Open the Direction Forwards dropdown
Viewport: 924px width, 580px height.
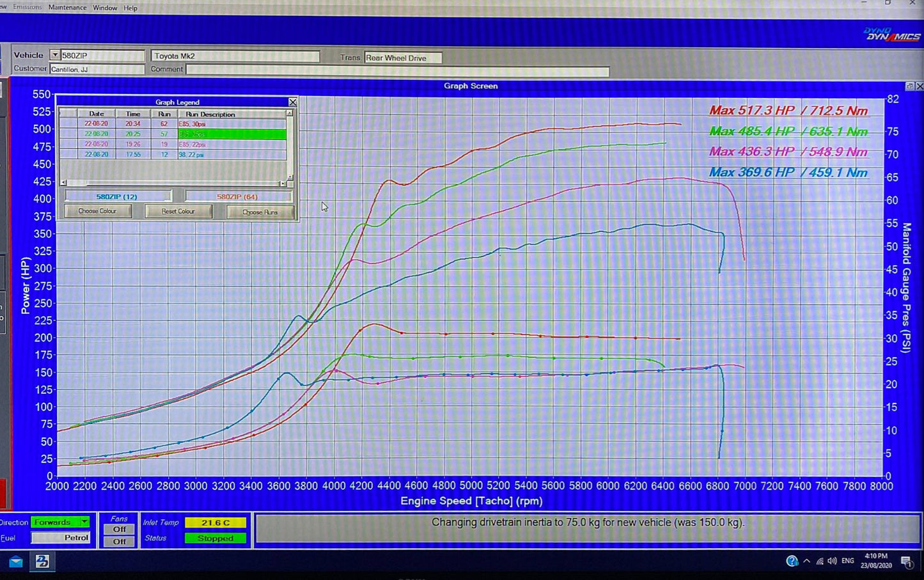(84, 522)
